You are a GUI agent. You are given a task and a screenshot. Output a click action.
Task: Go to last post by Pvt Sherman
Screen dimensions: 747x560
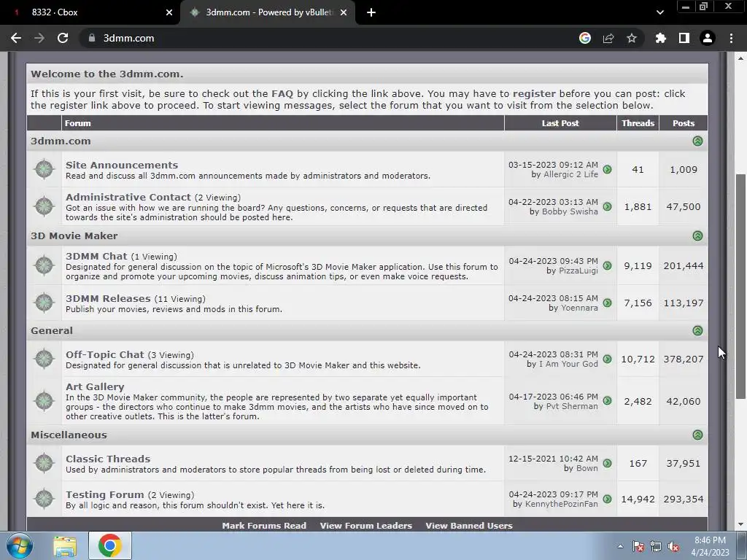608,401
